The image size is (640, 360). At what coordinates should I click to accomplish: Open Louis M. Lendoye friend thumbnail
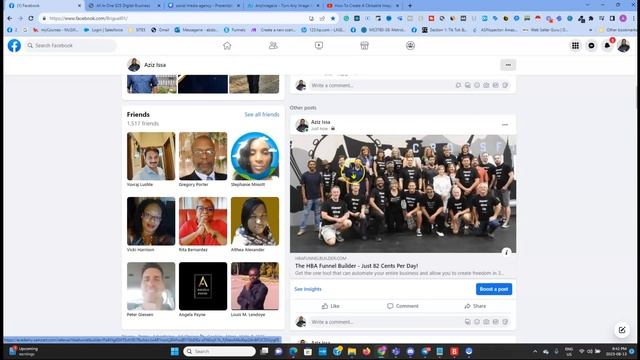pyautogui.click(x=255, y=286)
